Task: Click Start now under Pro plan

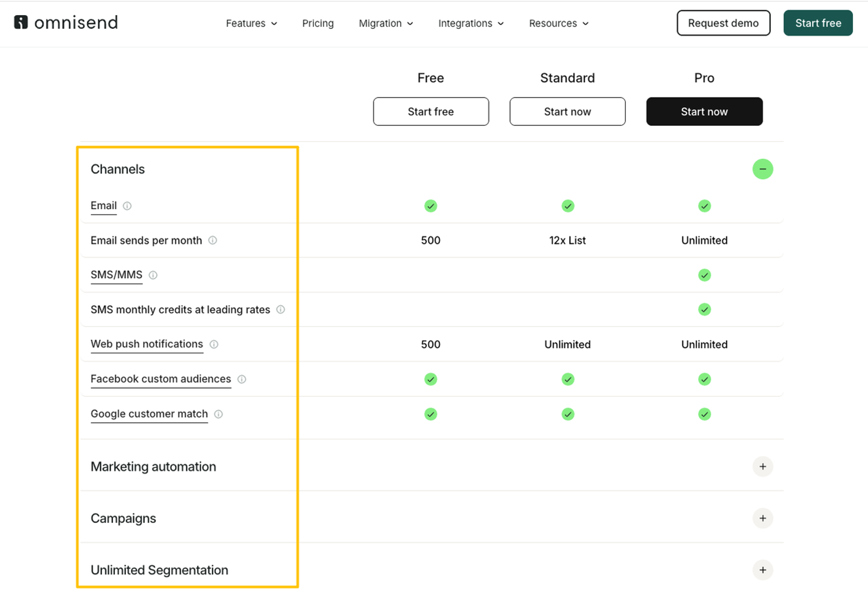Action: (x=705, y=112)
